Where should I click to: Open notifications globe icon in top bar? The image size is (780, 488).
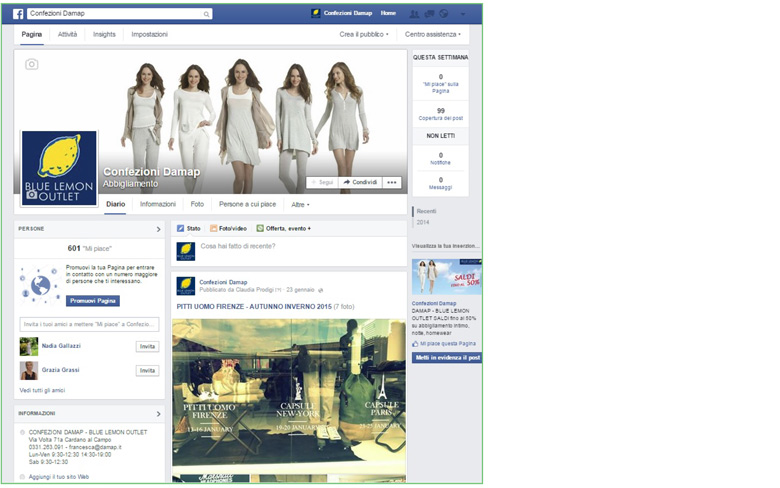click(443, 14)
